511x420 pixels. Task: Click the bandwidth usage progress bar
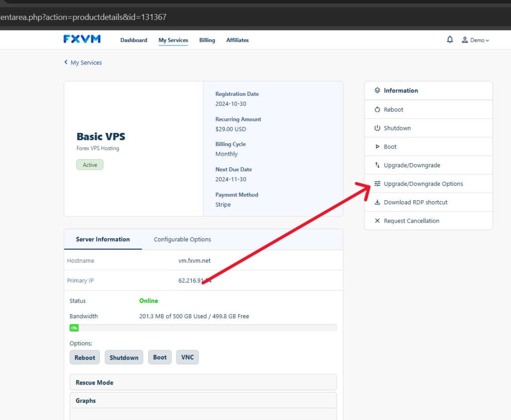pyautogui.click(x=203, y=328)
